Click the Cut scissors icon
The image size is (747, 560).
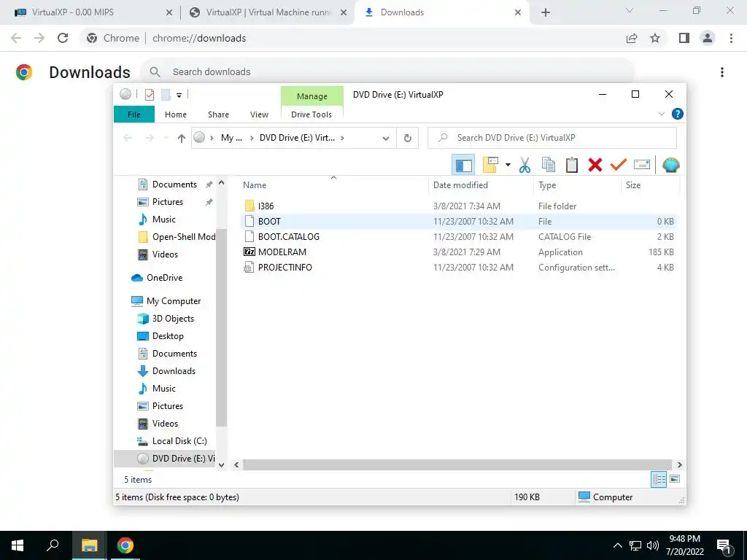pos(525,166)
